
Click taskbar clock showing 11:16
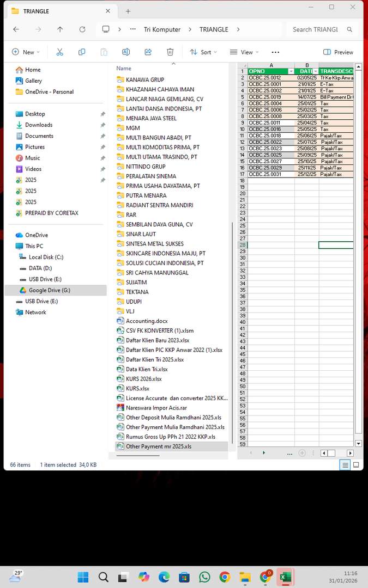click(343, 577)
